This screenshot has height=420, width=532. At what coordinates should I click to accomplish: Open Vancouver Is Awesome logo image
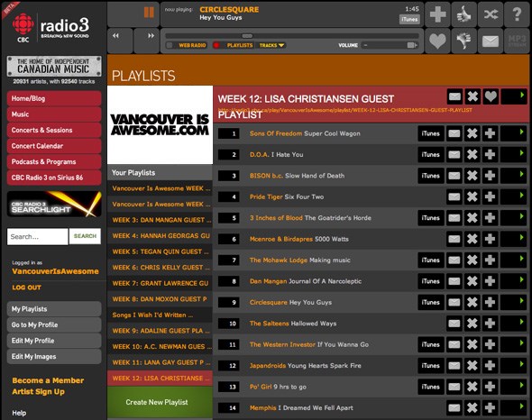click(160, 125)
